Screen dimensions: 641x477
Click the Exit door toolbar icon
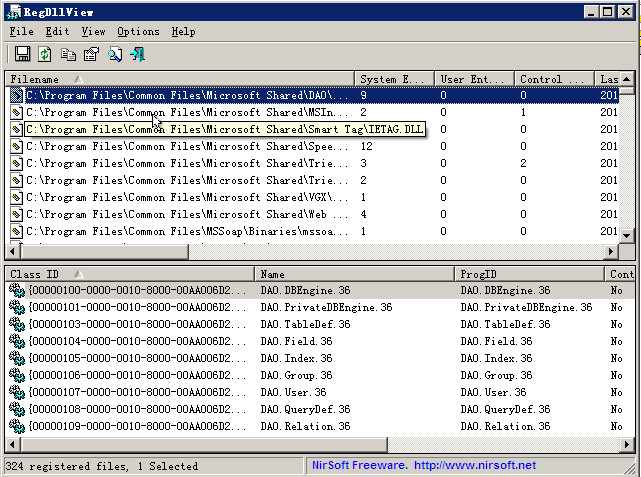tap(138, 54)
